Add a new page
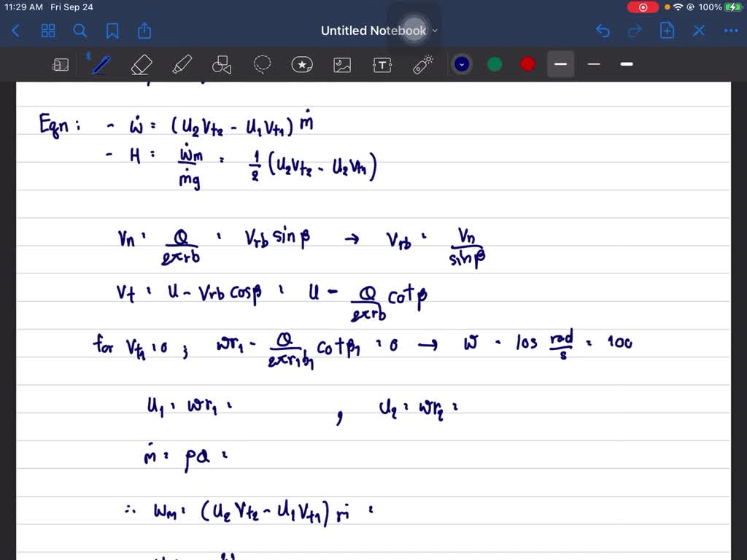 pyautogui.click(x=665, y=31)
